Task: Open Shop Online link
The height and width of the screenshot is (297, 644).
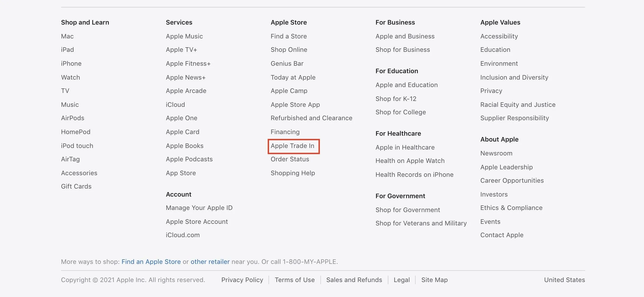Action: coord(289,50)
